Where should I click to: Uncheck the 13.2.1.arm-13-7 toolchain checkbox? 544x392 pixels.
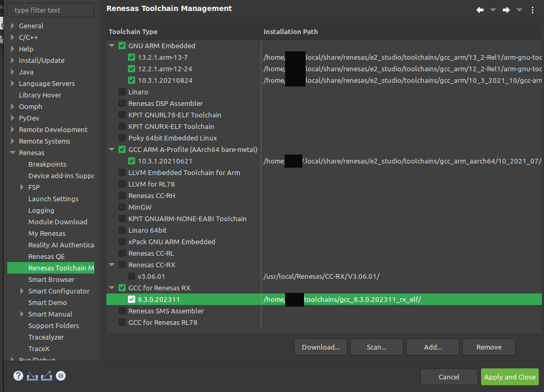pyautogui.click(x=132, y=57)
